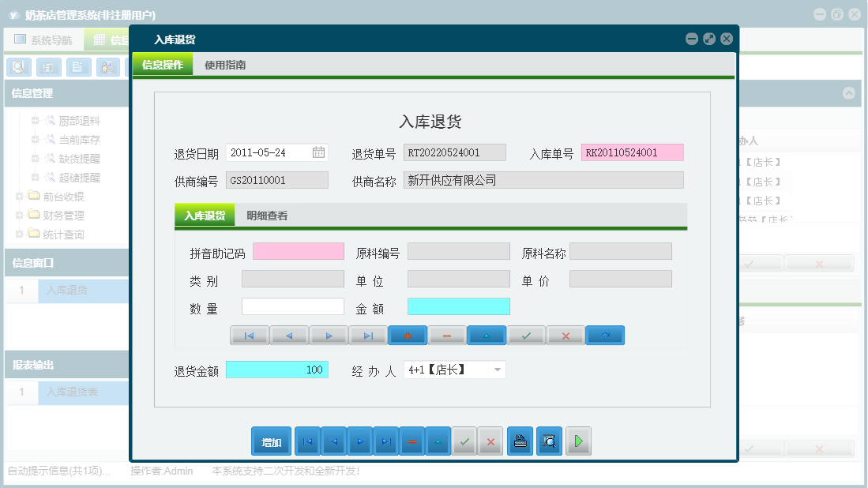Screen dimensions: 868x488
Task: Click the print icon on the bottom toolbar
Action: coord(520,441)
